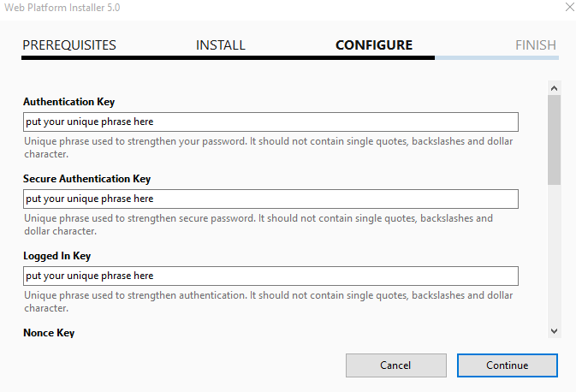Cancel the installation
Screen dimensions: 576x392
[396, 365]
